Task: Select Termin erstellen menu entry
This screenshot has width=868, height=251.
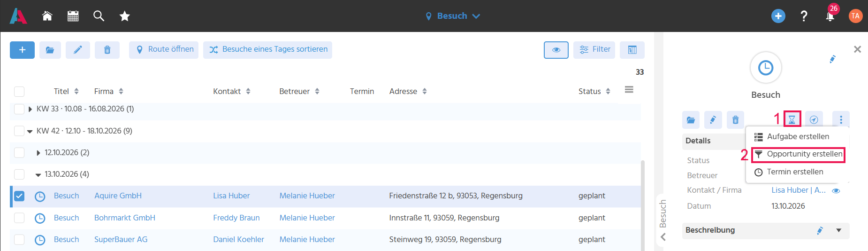Action: pyautogui.click(x=798, y=172)
